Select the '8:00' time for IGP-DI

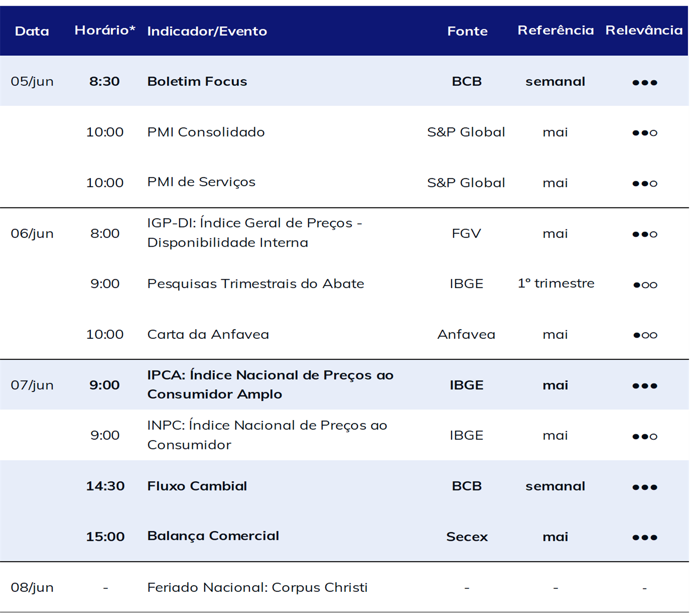[105, 233]
